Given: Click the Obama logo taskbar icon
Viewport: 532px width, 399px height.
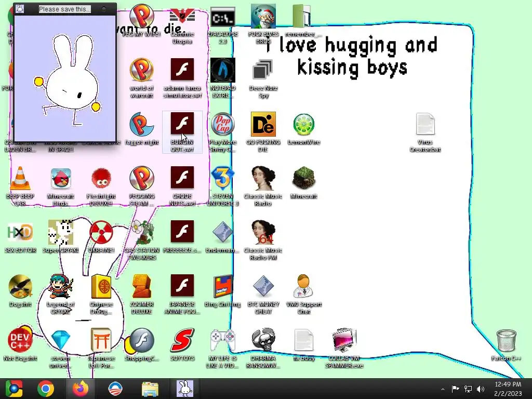Looking at the screenshot, I should tap(115, 389).
